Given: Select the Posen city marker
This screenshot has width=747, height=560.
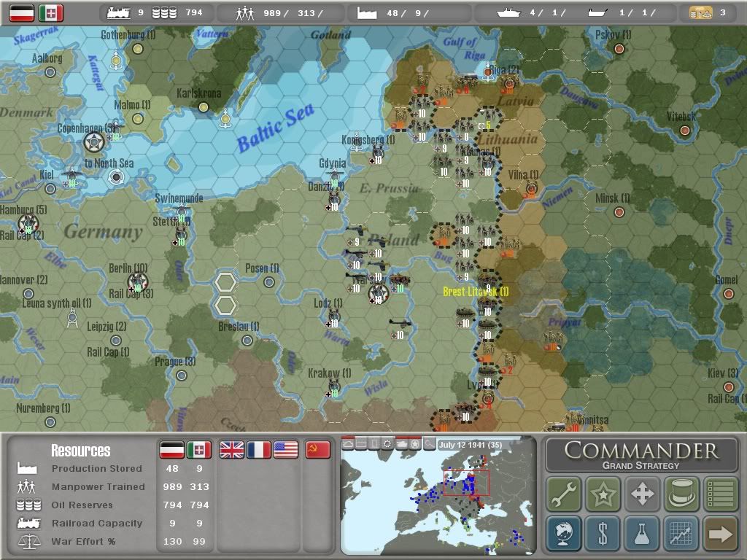Looking at the screenshot, I should point(269,282).
